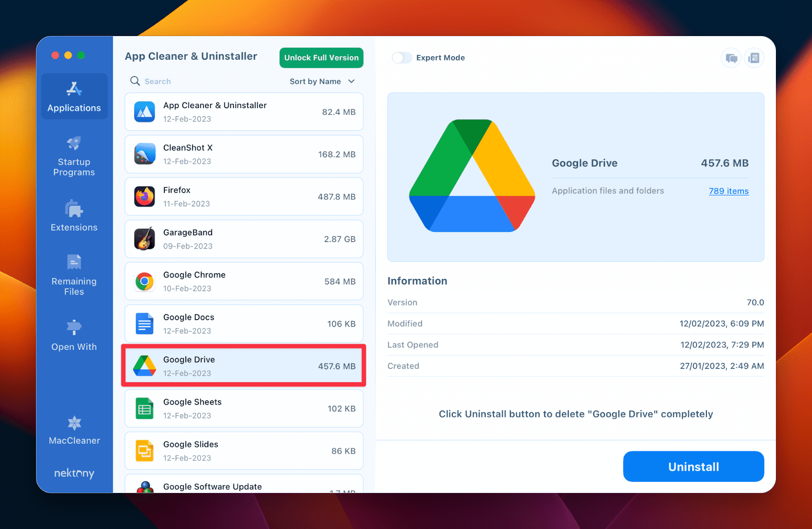Open the Sort by Name dropdown

coord(321,81)
